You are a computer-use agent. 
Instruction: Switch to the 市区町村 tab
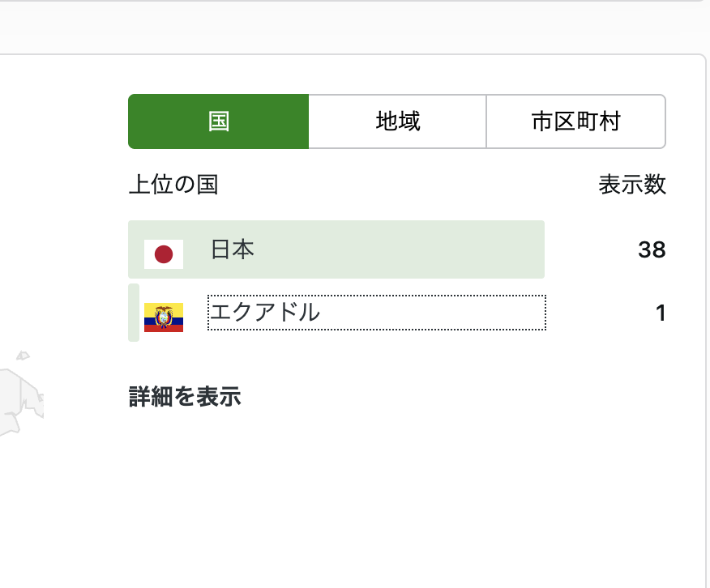tap(575, 121)
